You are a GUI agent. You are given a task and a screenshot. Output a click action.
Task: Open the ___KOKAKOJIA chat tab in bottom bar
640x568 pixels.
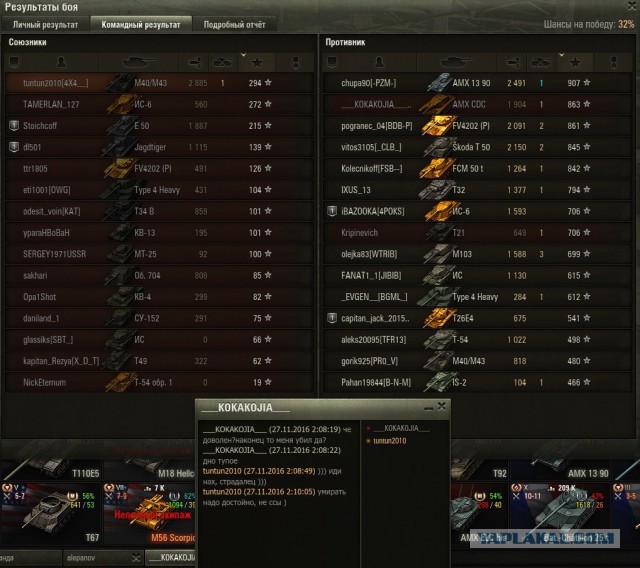[171, 558]
